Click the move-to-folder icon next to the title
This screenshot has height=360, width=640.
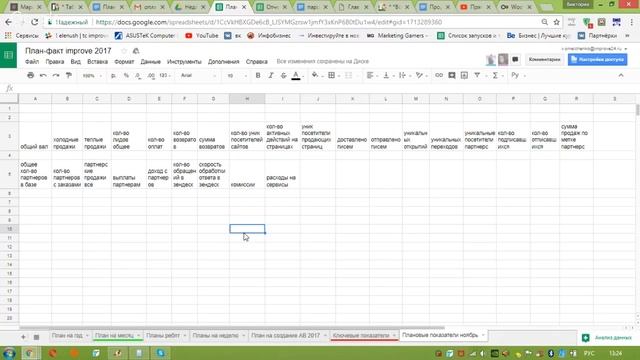click(136, 51)
